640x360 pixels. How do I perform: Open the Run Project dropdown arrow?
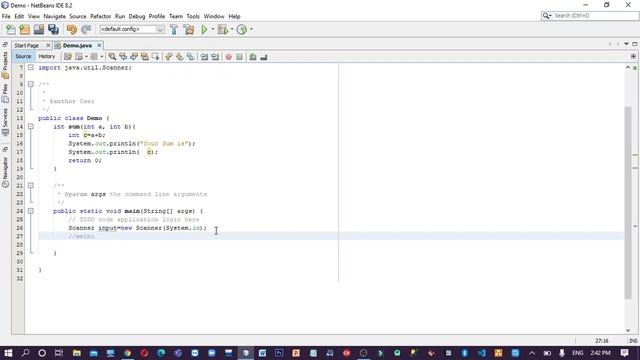[213, 29]
